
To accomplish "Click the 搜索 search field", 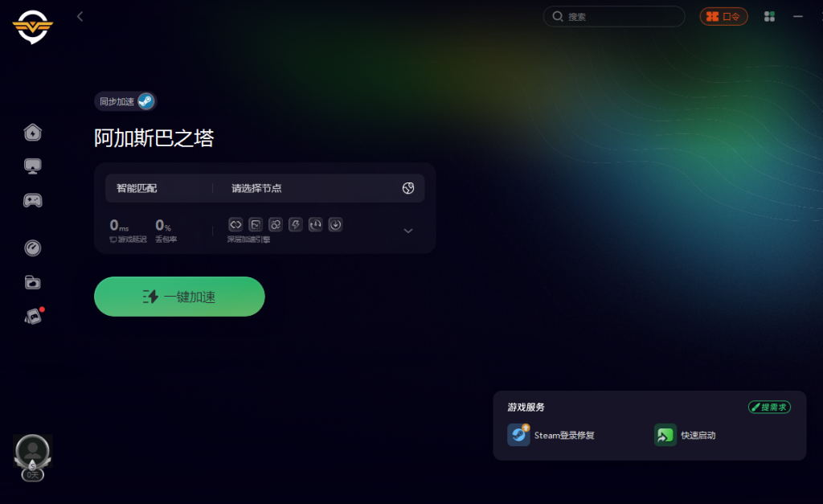I will coord(614,17).
